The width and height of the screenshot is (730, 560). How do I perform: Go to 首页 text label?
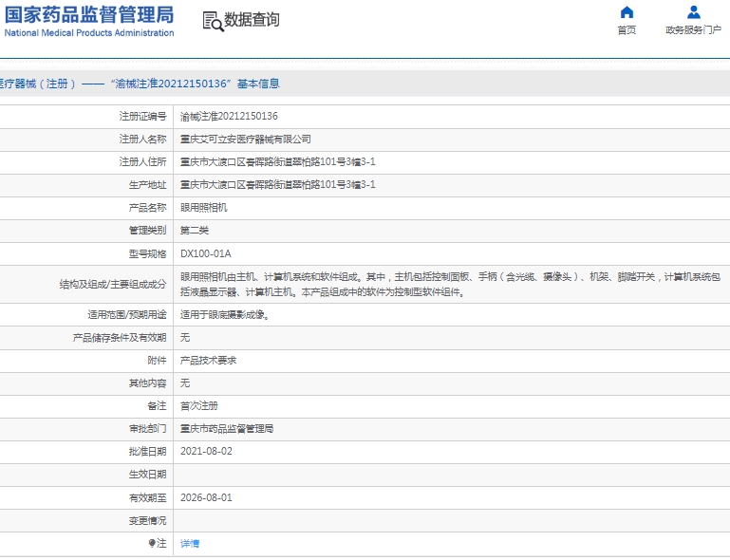coord(627,29)
